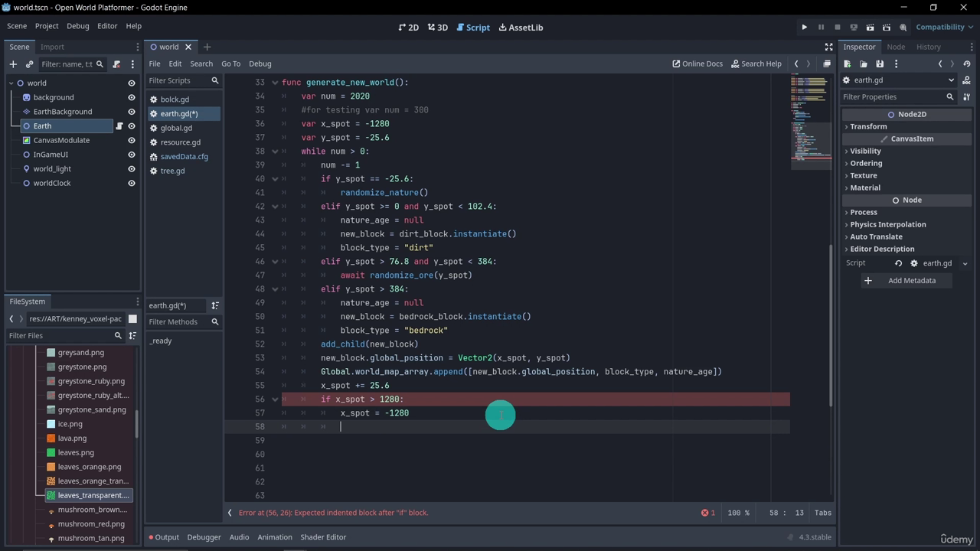Screen dimensions: 980x551
Task: Open the Compatibility renderer dropdown
Action: tap(944, 27)
